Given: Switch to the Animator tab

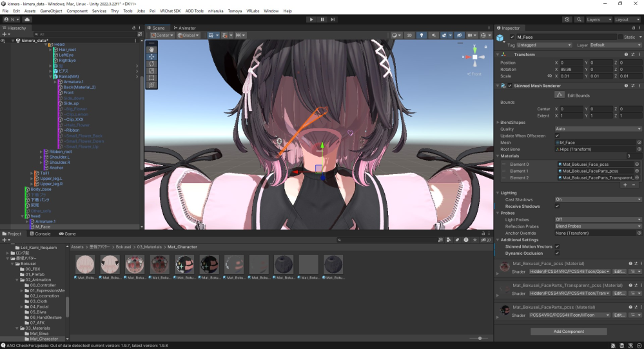Looking at the screenshot, I should click(184, 28).
